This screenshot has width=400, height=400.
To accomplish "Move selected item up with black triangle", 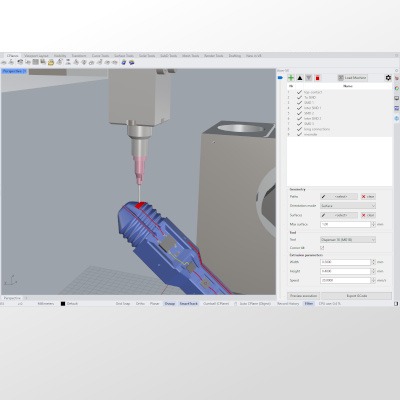I will pyautogui.click(x=300, y=78).
